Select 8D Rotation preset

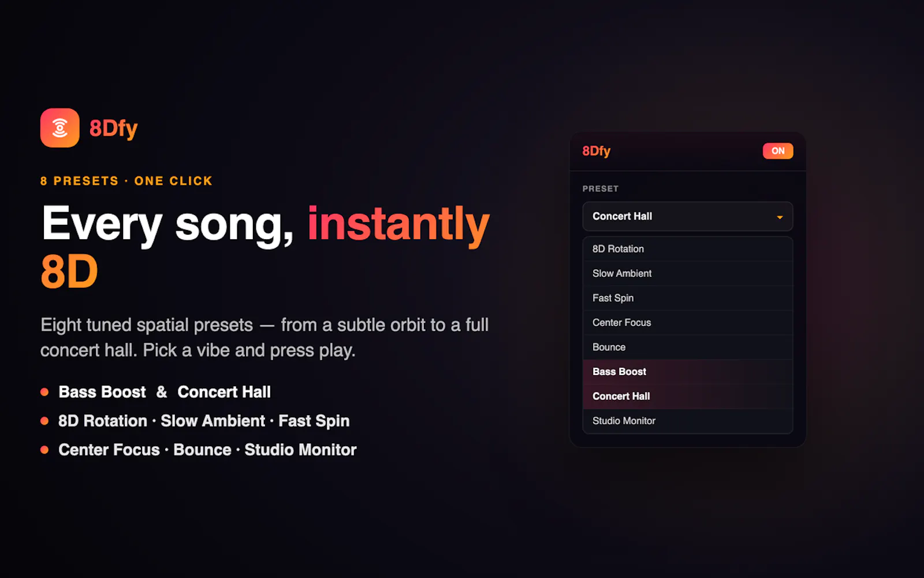[687, 249]
